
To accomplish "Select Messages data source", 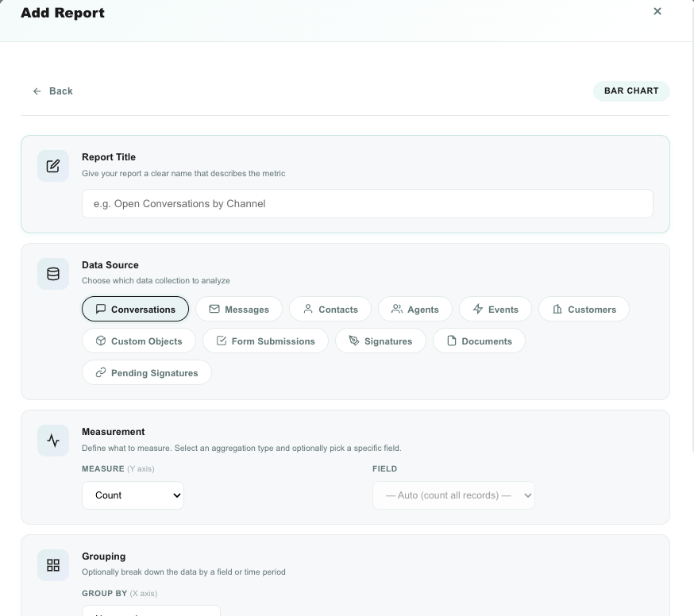I will click(239, 309).
